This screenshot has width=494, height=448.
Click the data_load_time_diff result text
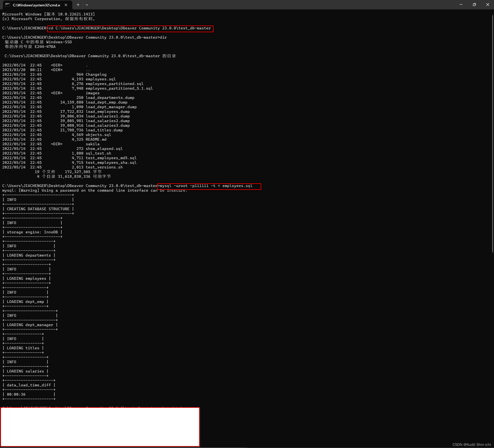coord(29,385)
